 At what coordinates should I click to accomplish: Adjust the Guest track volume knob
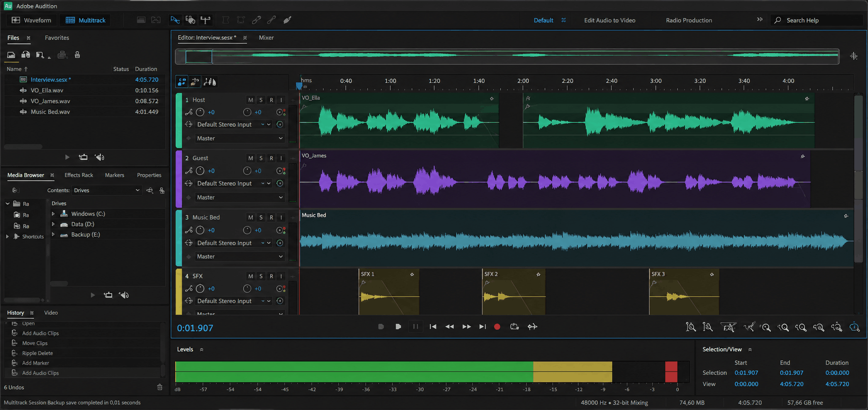pyautogui.click(x=200, y=171)
